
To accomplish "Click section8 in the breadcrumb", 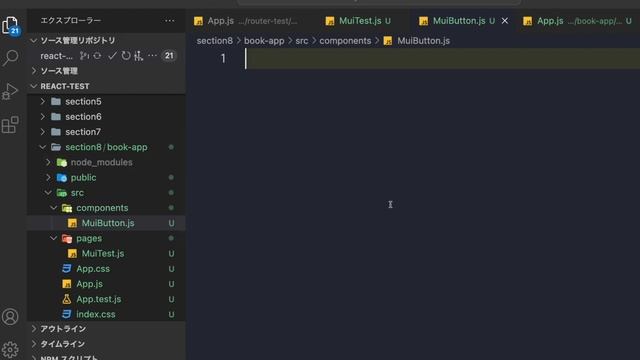I will 215,41.
